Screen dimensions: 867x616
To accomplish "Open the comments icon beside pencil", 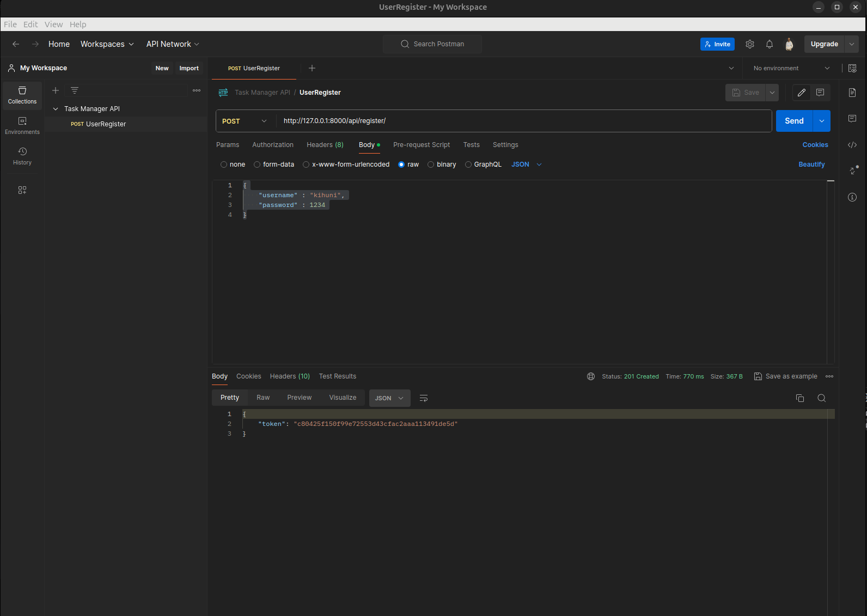I will click(820, 93).
